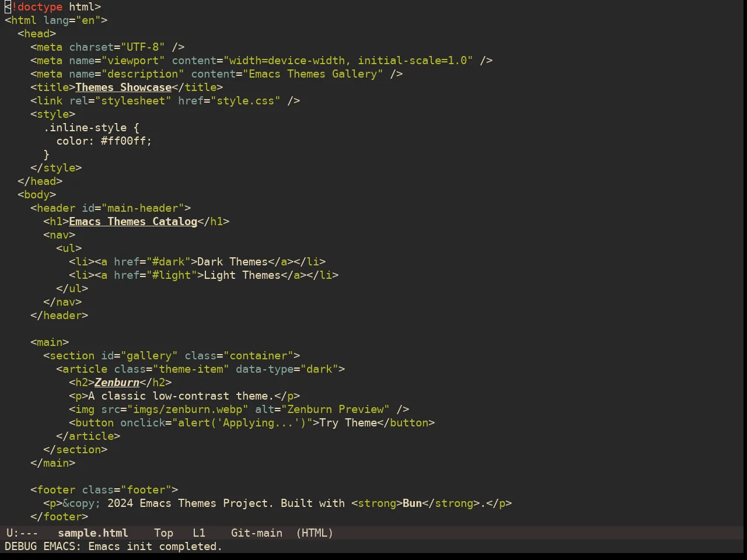Click the DEBUG EMACS echo area message
The image size is (747, 560).
[x=113, y=547]
